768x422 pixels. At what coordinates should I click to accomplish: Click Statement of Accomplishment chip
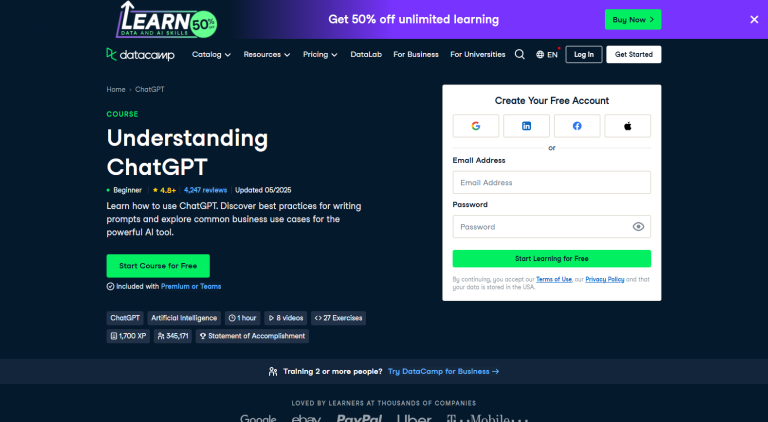pos(252,336)
